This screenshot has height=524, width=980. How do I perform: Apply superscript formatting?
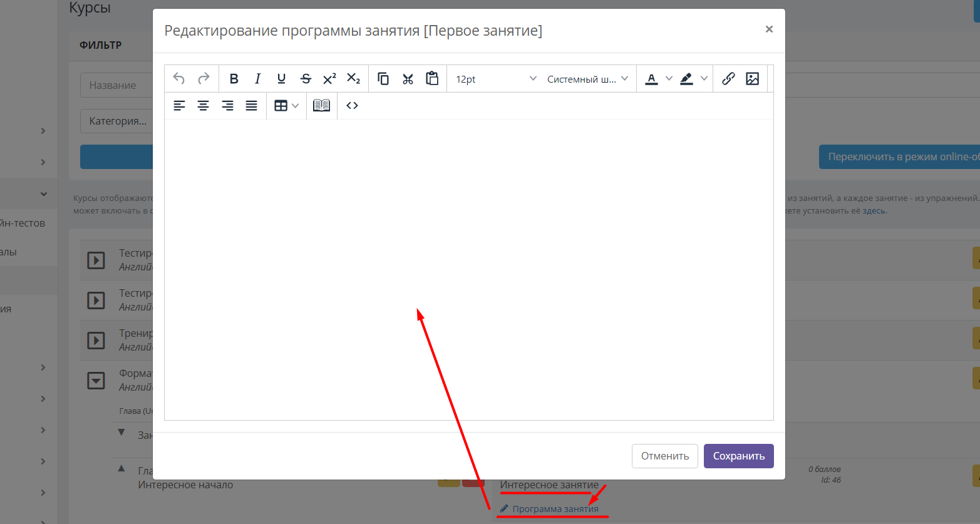[x=329, y=78]
